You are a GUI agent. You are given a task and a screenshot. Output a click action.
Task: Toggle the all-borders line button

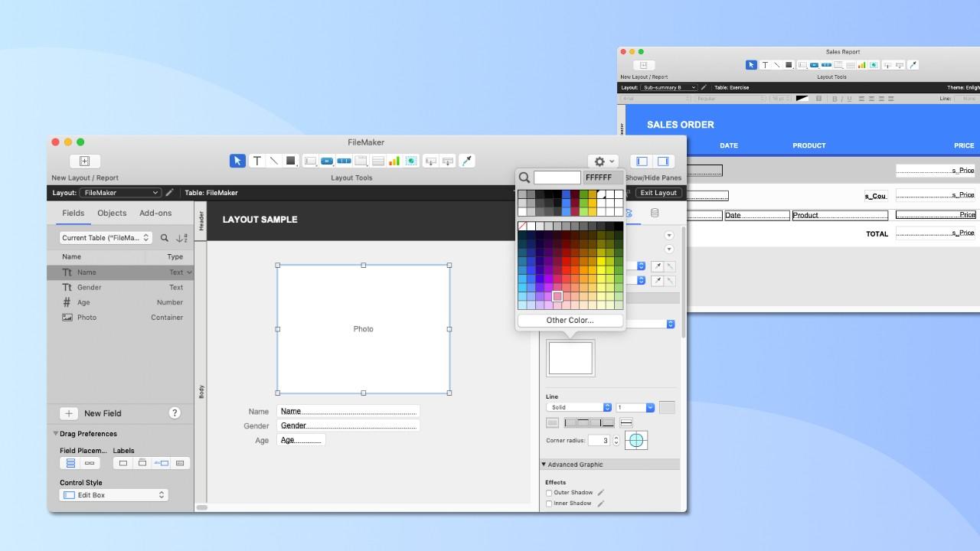[x=552, y=422]
